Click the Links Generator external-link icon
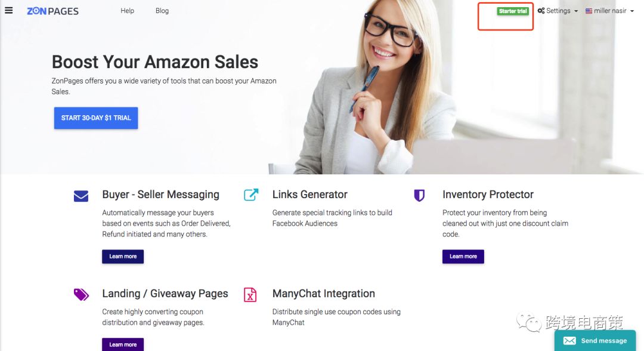Screen dimensions: 644x351 click(x=251, y=195)
